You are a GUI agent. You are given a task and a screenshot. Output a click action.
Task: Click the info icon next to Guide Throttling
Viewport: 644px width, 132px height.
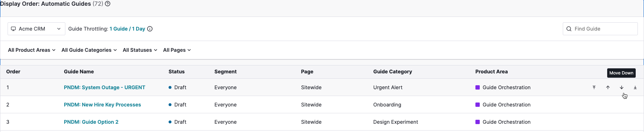150,29
